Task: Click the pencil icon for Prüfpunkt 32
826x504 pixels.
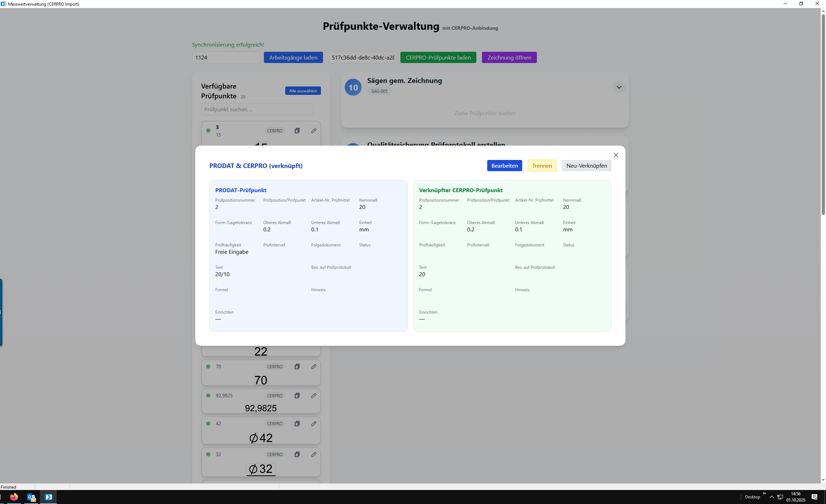Action: tap(314, 454)
